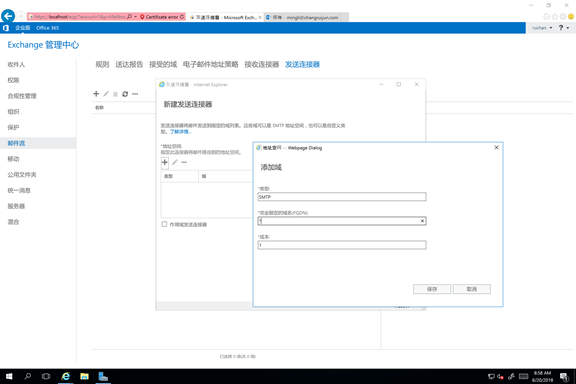The height and width of the screenshot is (384, 576).
Task: Select the Send Connectors (发送连接器) tab
Action: pos(302,64)
